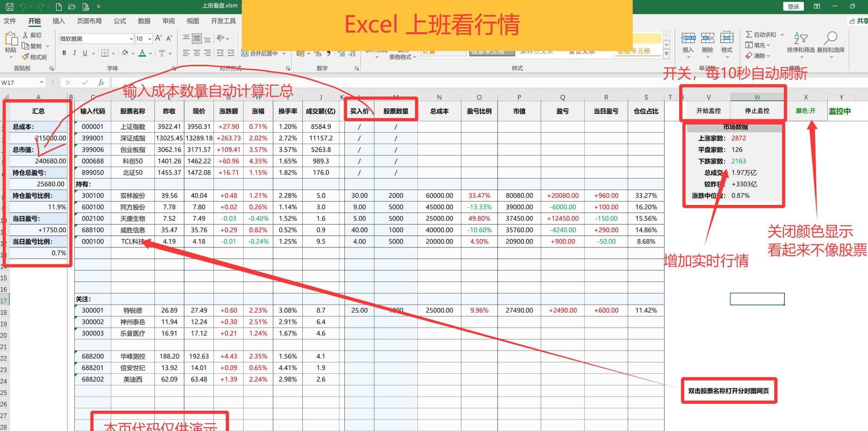Click the font color swatch letter A

point(142,53)
